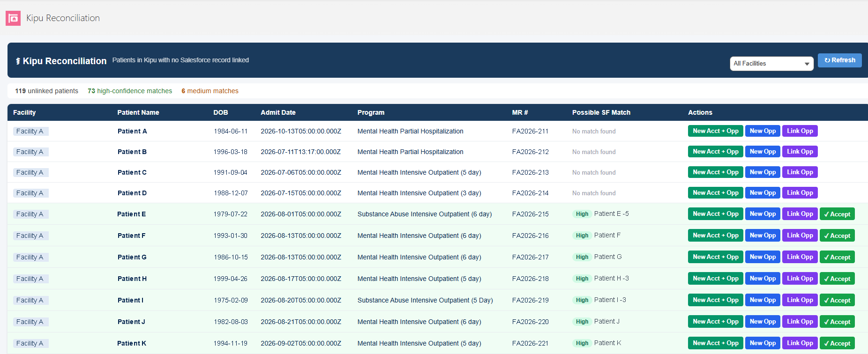Click New Opp for Patient H
The image size is (868, 354).
coord(763,279)
